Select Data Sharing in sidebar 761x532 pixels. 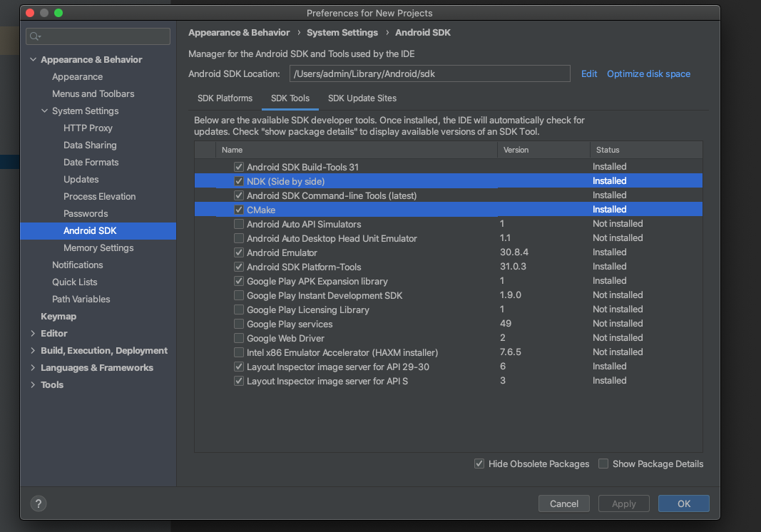click(x=90, y=145)
